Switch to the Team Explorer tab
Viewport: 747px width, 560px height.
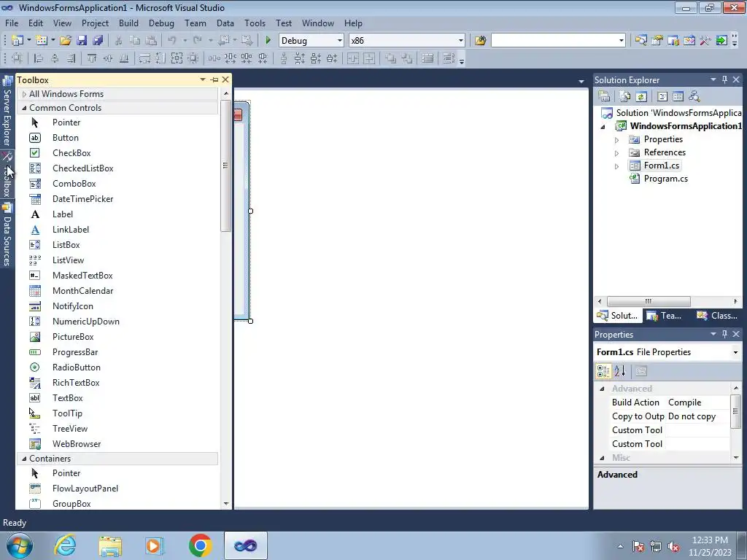click(665, 316)
